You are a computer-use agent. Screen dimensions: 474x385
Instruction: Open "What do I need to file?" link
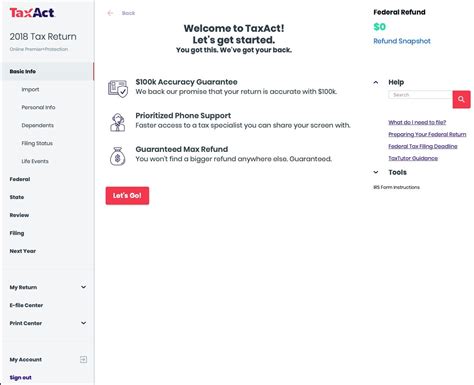417,122
